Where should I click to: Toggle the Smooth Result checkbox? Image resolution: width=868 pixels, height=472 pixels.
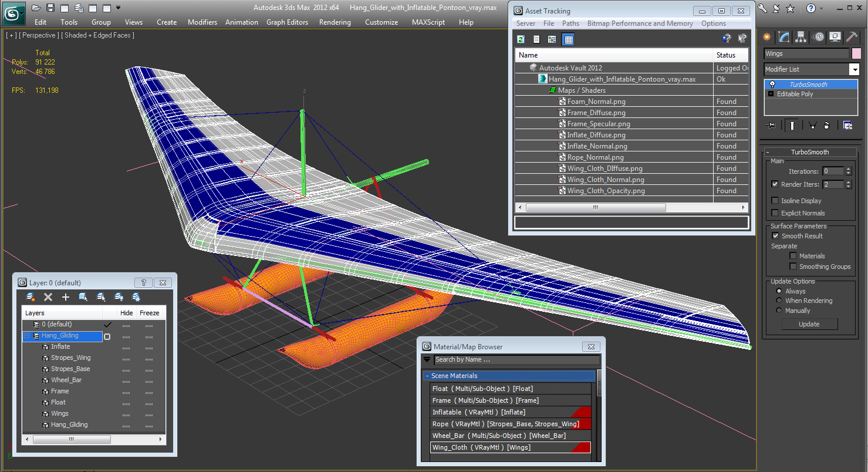pyautogui.click(x=775, y=236)
